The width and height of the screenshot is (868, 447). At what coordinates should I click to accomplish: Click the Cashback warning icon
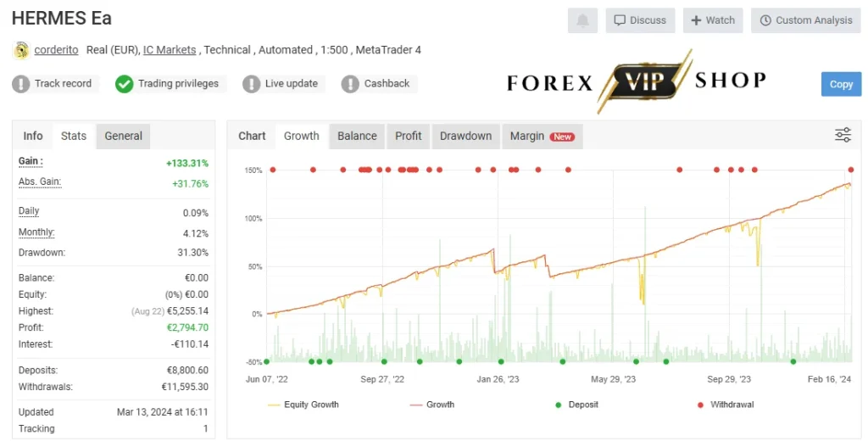pyautogui.click(x=350, y=84)
